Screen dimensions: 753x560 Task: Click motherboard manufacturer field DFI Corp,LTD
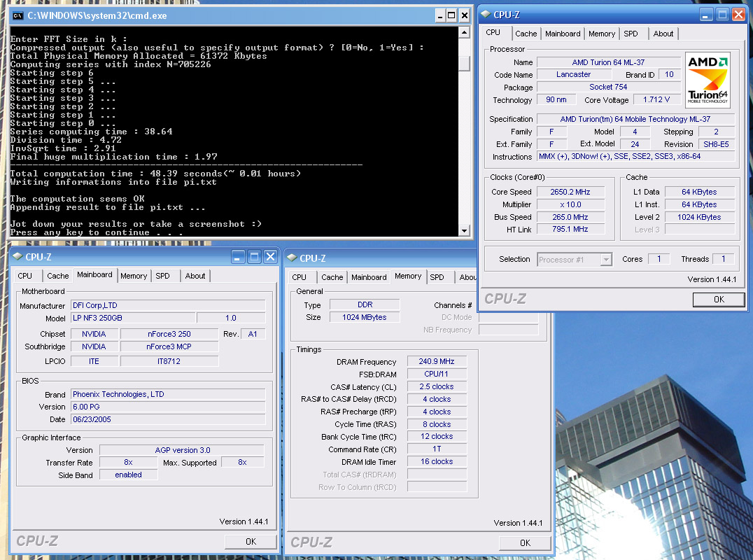[168, 305]
